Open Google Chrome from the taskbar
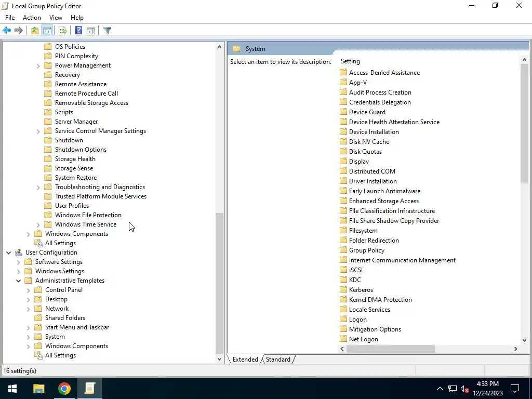 pos(64,389)
